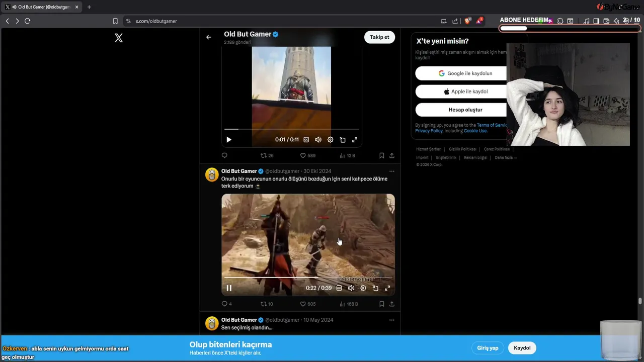Open Gizlilik Politikası footer link
Viewport: 644px width, 362px height.
[462, 149]
